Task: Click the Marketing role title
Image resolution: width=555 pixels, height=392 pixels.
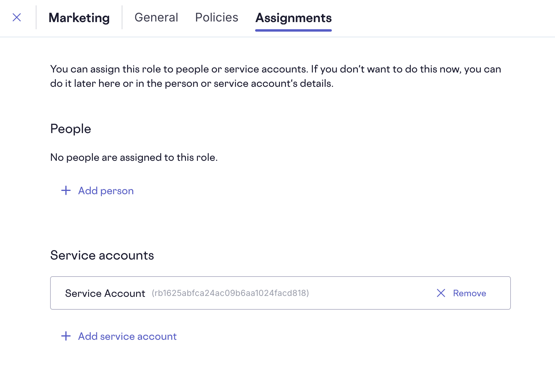Action: pos(79,18)
